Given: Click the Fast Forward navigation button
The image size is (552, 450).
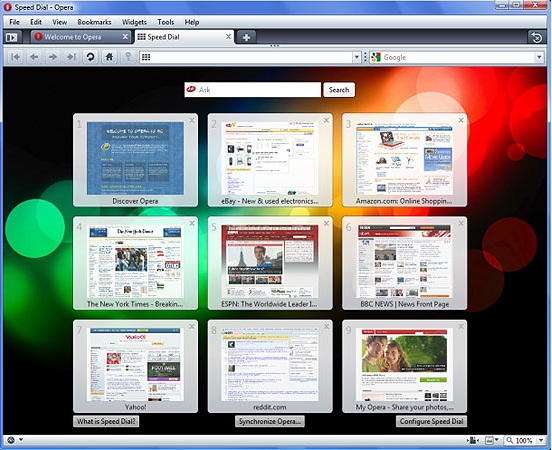Looking at the screenshot, I should 71,57.
